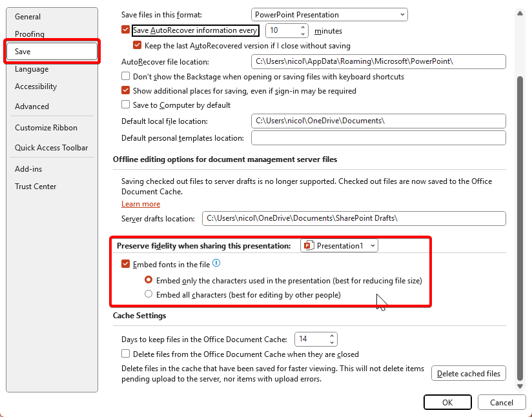Open the Customize Ribbon category
The image size is (532, 417).
click(x=52, y=128)
